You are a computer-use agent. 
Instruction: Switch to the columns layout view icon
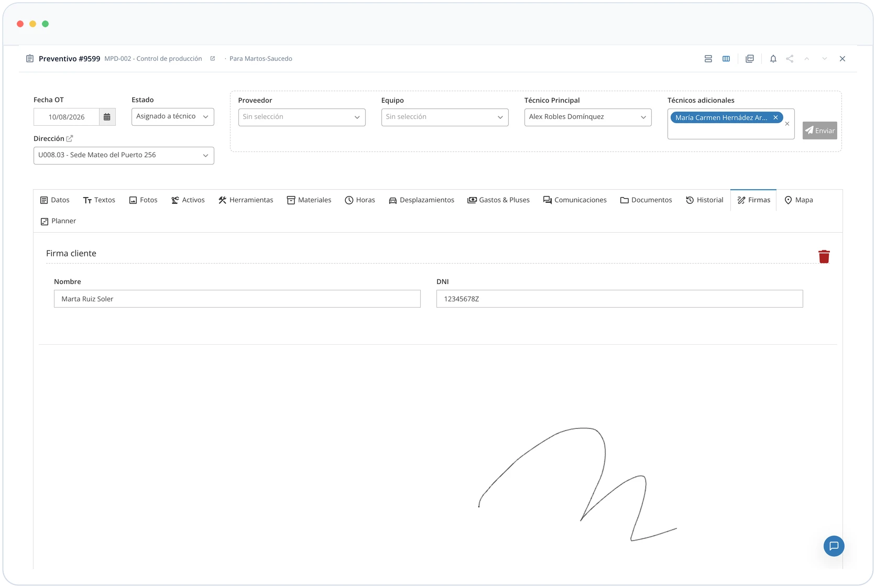pos(726,59)
